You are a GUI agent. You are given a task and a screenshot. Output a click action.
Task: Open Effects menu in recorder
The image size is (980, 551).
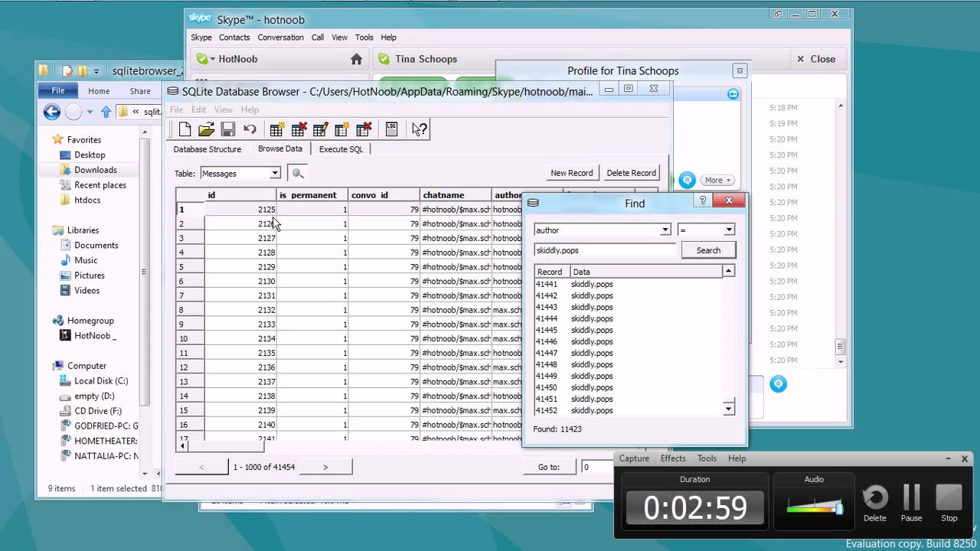pyautogui.click(x=673, y=458)
